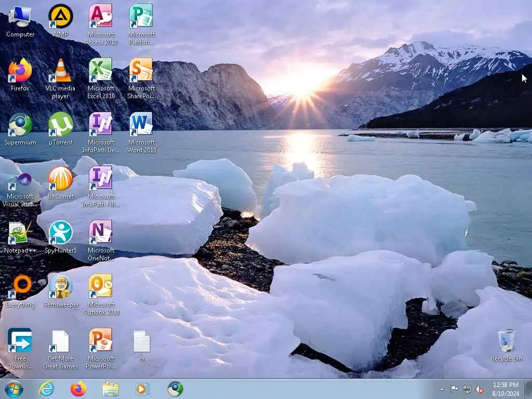
Task: Click the Show desktop button
Action: (528, 389)
